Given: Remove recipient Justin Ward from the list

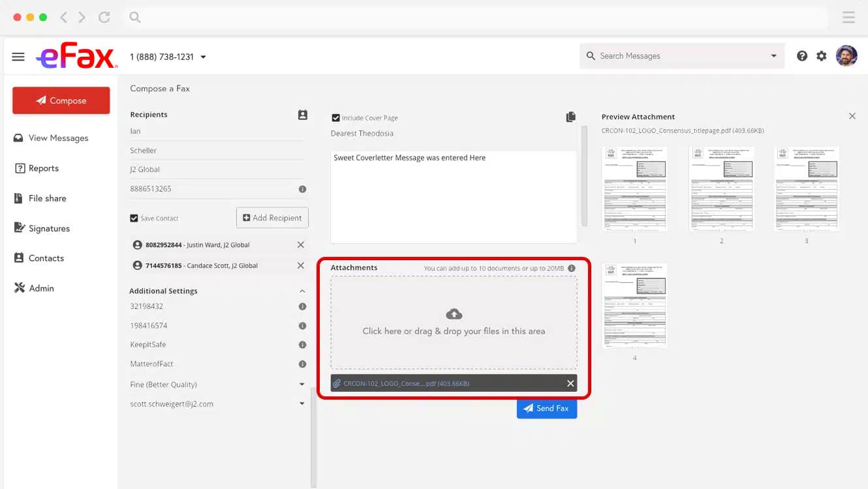Looking at the screenshot, I should point(300,244).
